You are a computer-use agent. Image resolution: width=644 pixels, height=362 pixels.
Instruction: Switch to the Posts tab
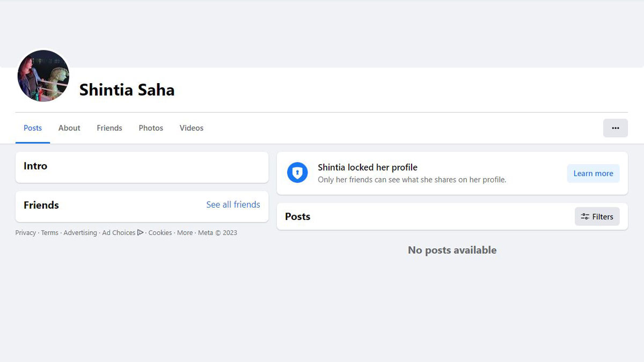33,128
